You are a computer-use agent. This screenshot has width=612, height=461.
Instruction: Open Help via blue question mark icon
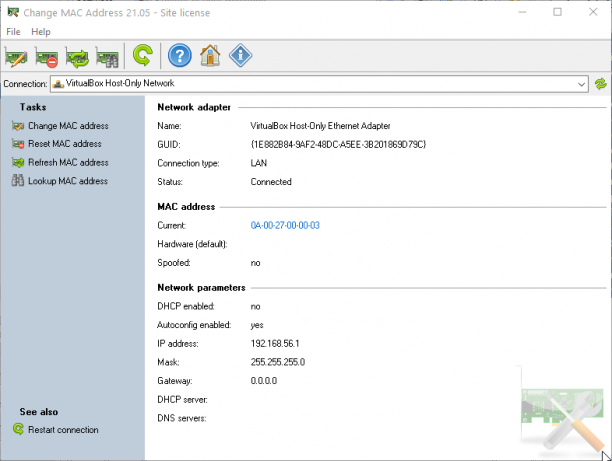pos(180,55)
